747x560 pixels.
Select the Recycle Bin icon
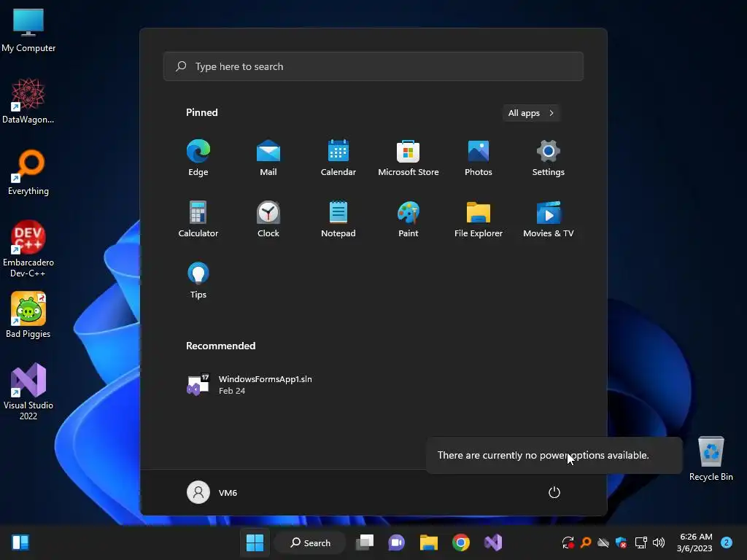click(711, 459)
